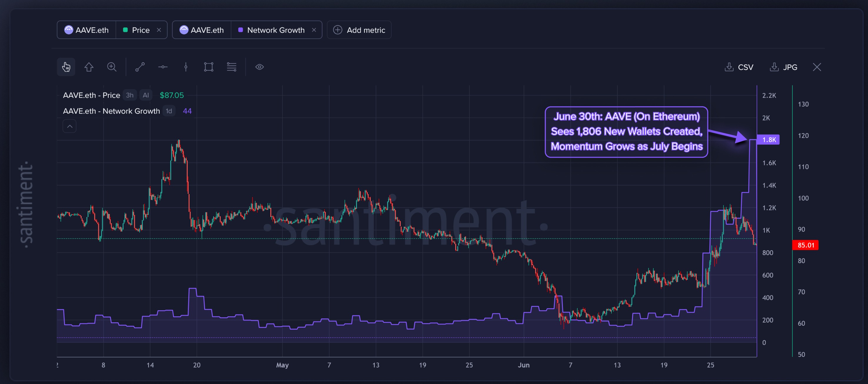Click the 130 price axis label
868x384 pixels.
point(803,105)
